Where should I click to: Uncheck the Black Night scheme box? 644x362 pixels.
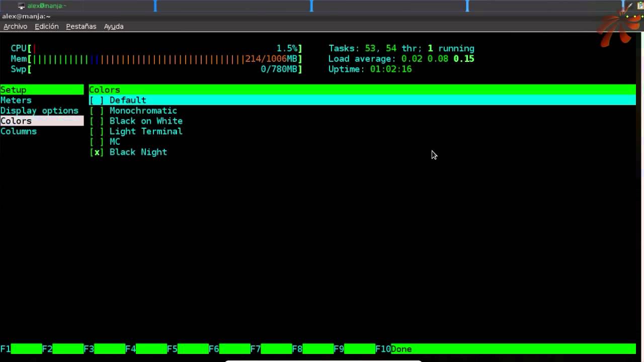click(x=97, y=152)
